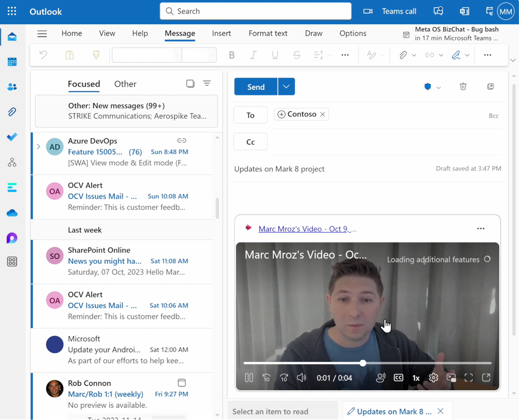Open Calendar from the left rail
Viewport: 519px width, 420px height.
[x=12, y=61]
